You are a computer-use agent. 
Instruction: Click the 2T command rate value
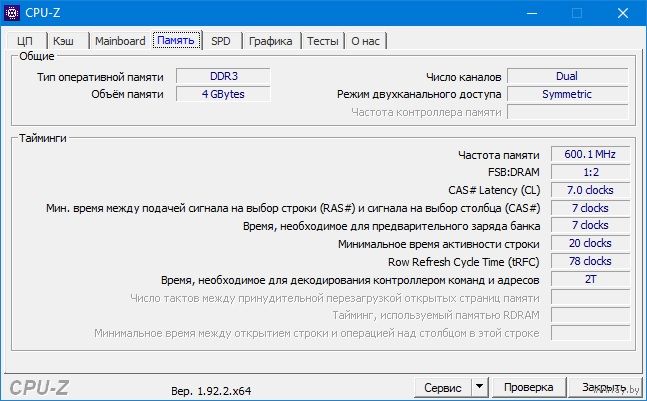[590, 279]
